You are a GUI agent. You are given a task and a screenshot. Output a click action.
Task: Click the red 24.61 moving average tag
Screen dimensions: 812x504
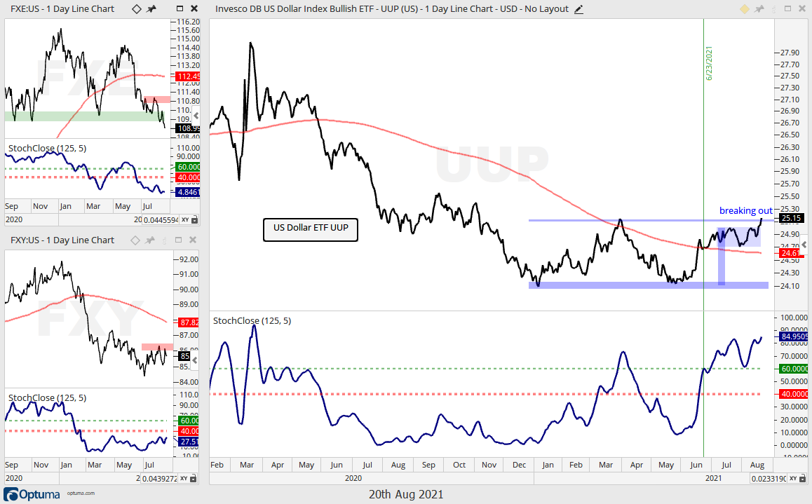coord(790,253)
